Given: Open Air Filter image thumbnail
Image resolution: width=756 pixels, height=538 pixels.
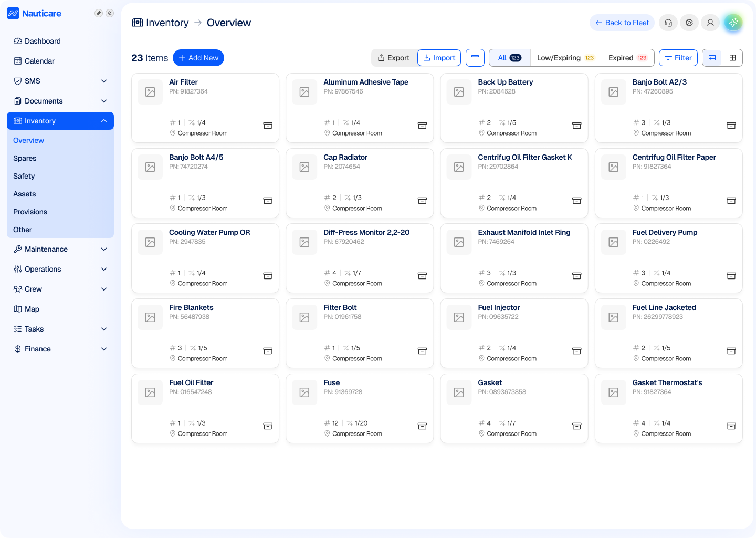Looking at the screenshot, I should [150, 92].
